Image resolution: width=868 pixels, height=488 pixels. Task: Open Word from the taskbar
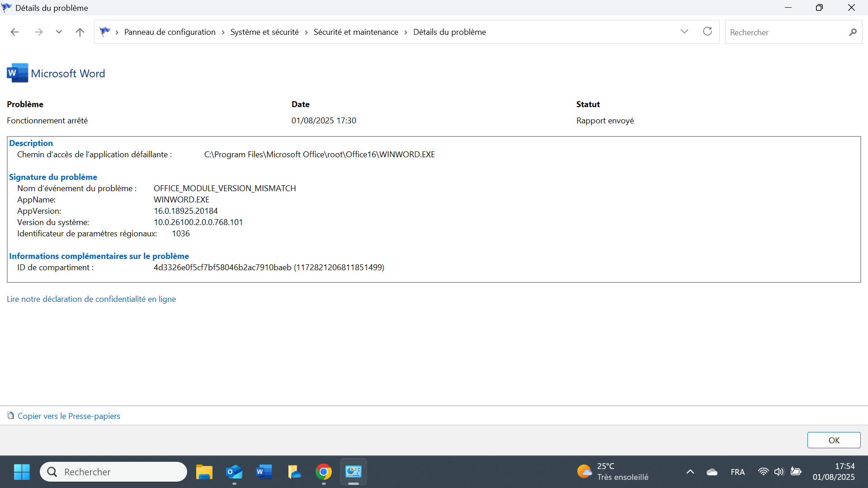pos(264,472)
